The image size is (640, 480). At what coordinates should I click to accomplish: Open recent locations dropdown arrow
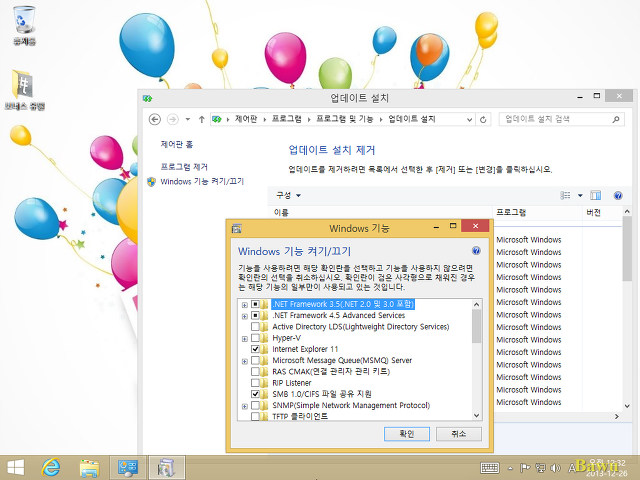tap(187, 119)
